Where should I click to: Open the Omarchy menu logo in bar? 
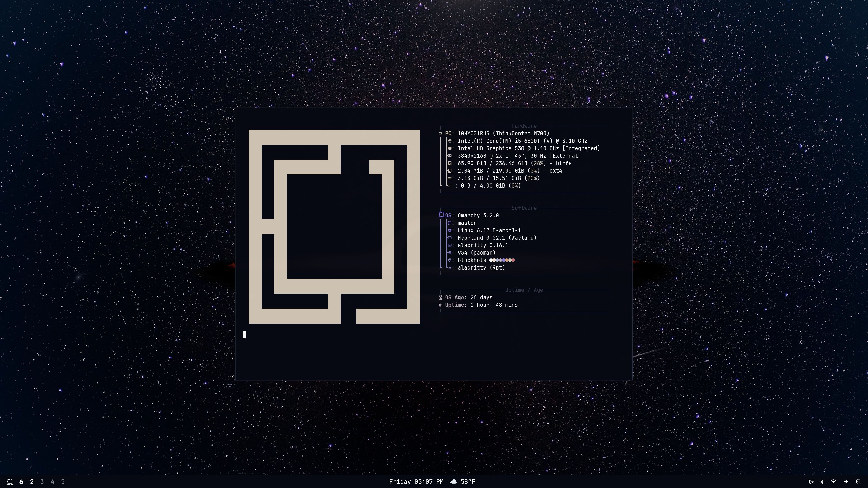10,482
